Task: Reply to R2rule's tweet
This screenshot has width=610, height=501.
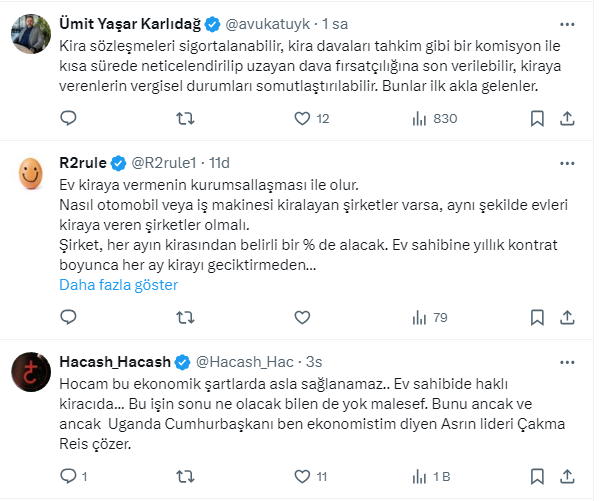Action: coord(68,319)
